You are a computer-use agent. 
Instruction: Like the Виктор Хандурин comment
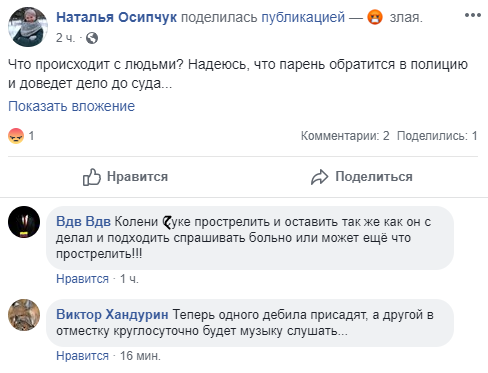pos(82,356)
